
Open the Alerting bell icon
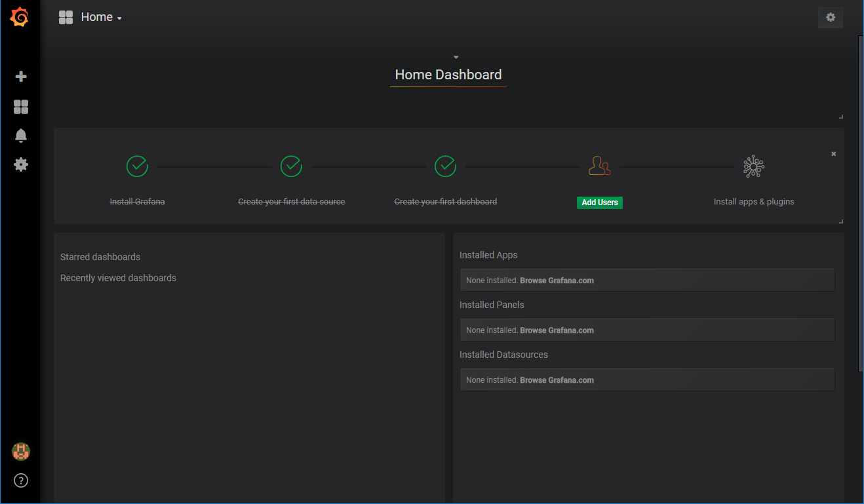21,136
